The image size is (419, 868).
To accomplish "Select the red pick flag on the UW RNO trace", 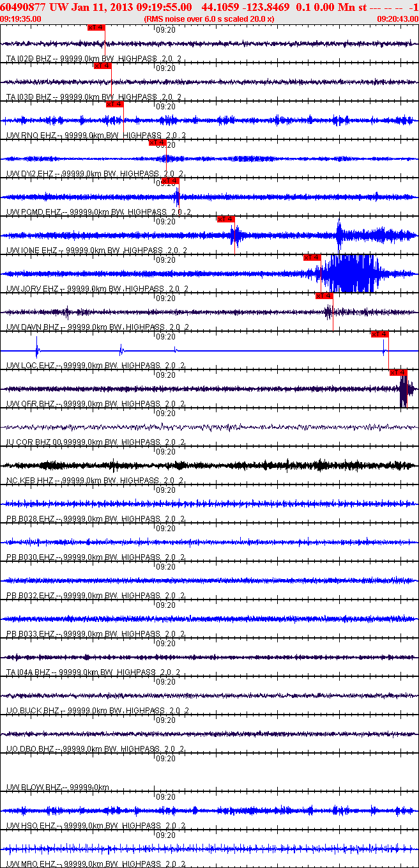I will (114, 104).
